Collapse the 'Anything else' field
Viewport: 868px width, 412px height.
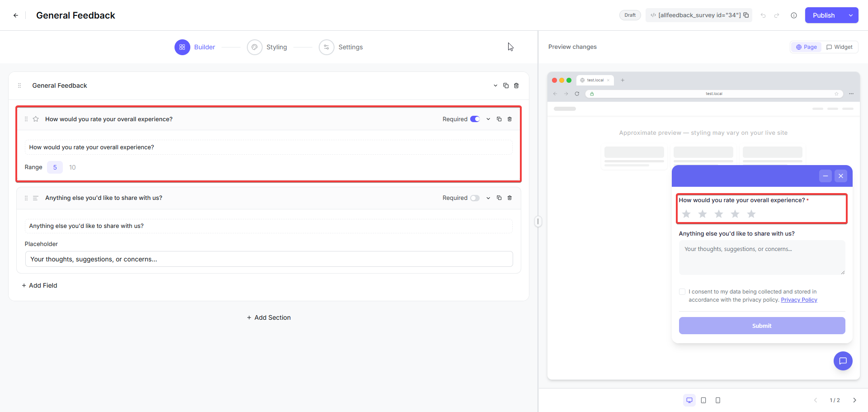[488, 198]
